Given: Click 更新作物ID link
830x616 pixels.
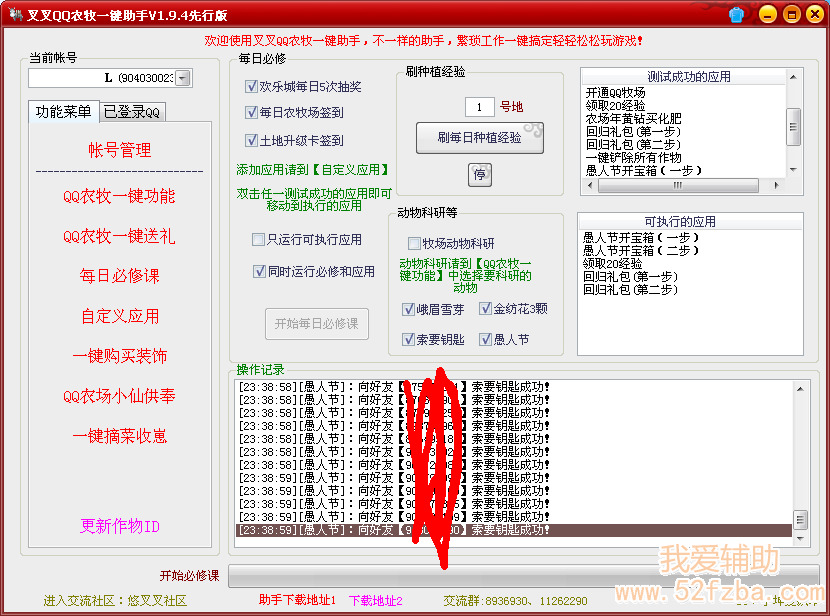Looking at the screenshot, I should pos(120,526).
